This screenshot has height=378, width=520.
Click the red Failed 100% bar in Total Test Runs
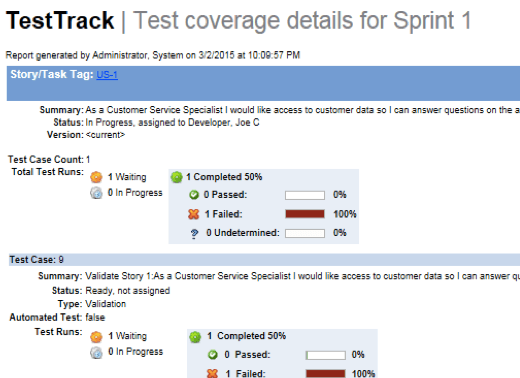(x=305, y=214)
